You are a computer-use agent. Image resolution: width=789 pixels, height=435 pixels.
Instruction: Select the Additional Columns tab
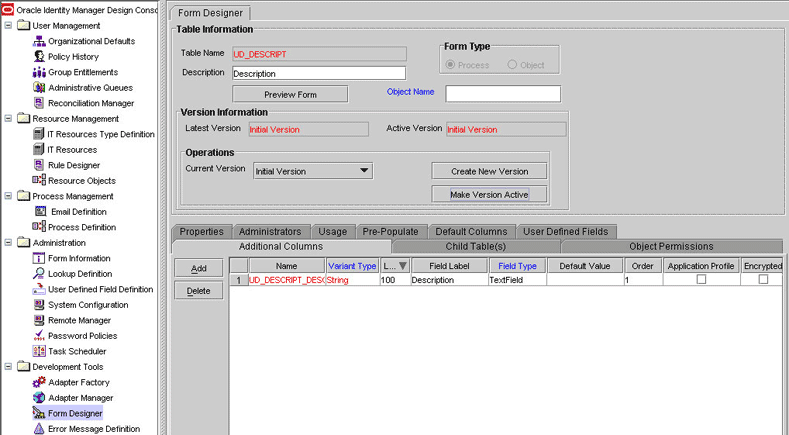click(281, 246)
